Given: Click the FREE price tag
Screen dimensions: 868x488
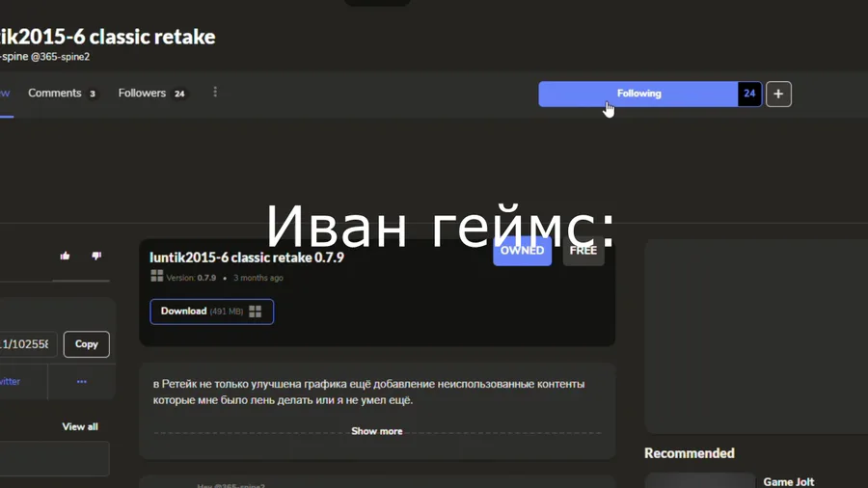Looking at the screenshot, I should coord(583,251).
